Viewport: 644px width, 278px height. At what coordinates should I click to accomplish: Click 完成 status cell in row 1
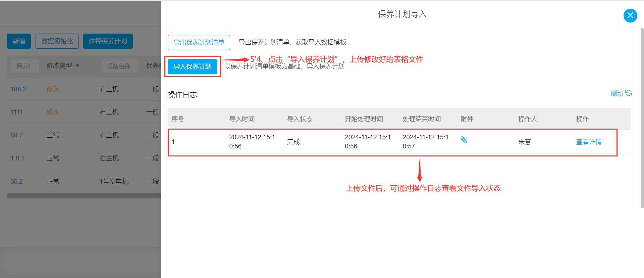[293, 142]
